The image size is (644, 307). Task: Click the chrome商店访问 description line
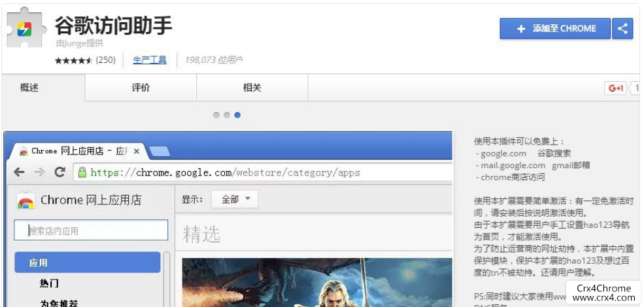pyautogui.click(x=511, y=177)
